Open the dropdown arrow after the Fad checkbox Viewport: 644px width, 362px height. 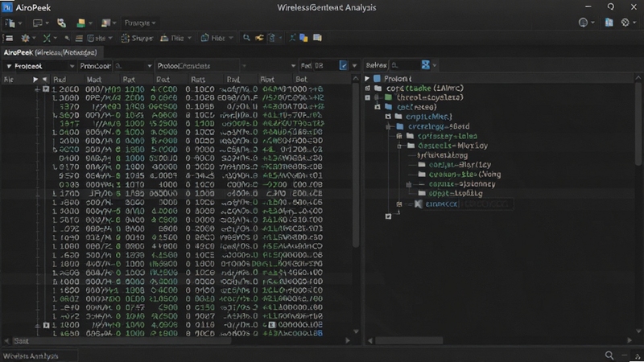coord(354,66)
